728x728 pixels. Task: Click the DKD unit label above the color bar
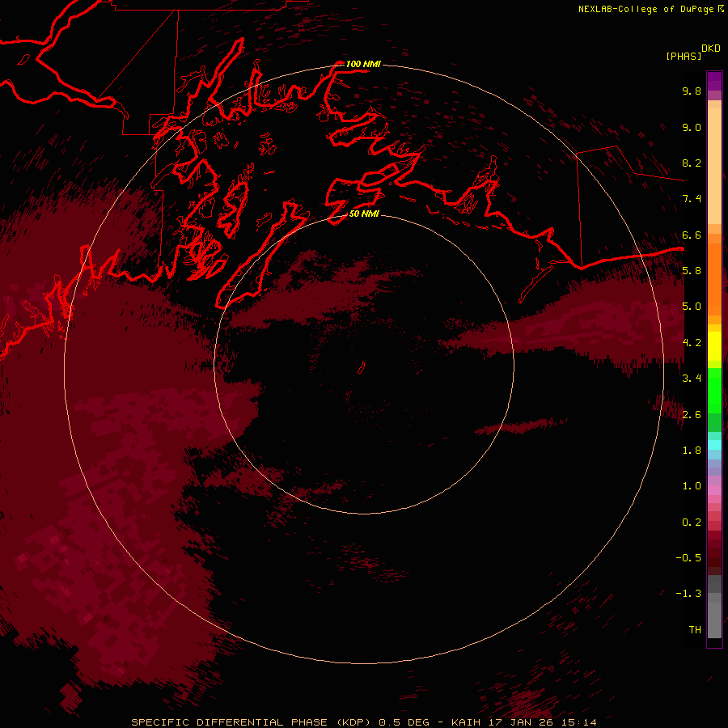pyautogui.click(x=711, y=49)
